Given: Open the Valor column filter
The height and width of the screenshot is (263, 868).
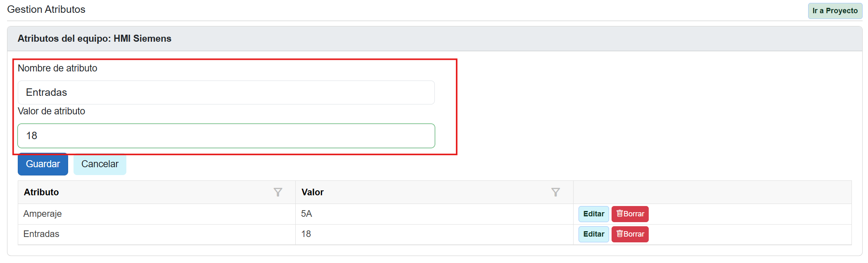Looking at the screenshot, I should [555, 192].
